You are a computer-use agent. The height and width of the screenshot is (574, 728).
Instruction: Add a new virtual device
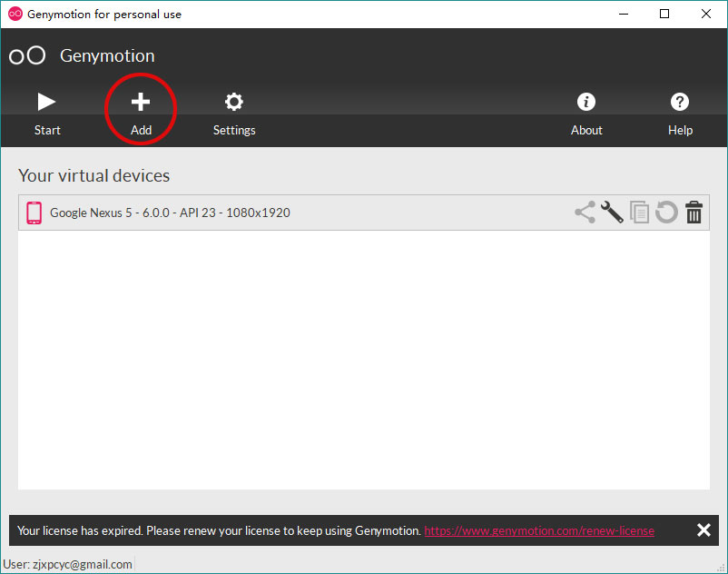[x=141, y=114]
